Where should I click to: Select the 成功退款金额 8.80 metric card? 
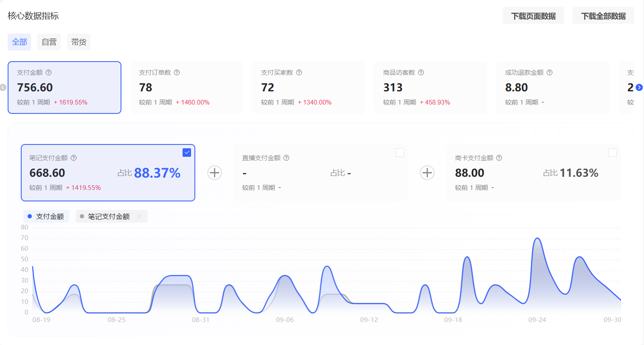coord(553,88)
